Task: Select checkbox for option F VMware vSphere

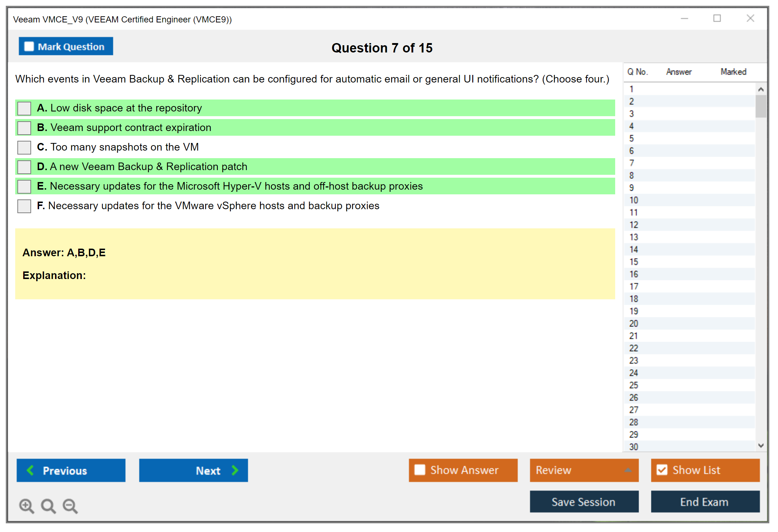Action: click(x=24, y=206)
